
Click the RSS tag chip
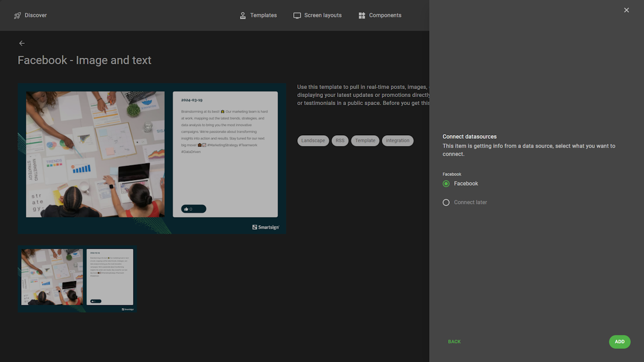[340, 141]
